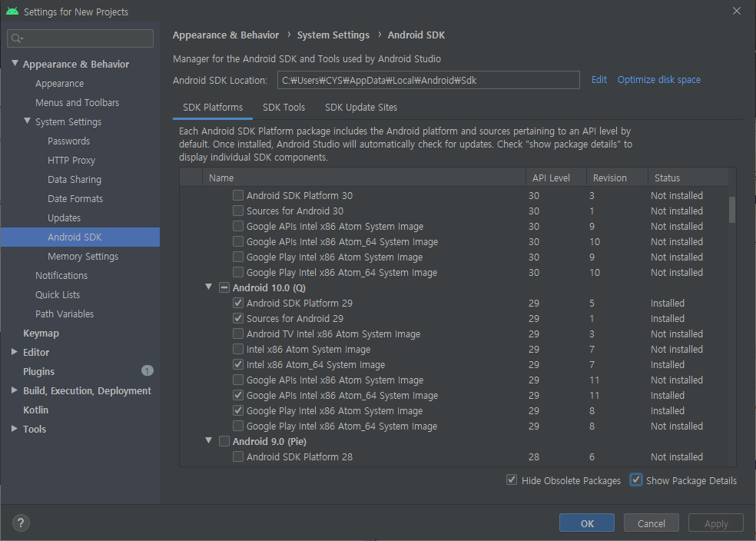756x541 pixels.
Task: Close the Settings for New Projects dialog
Action: coord(736,11)
